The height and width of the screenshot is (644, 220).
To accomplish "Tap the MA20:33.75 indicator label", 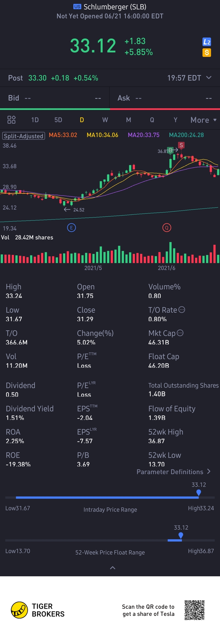I will pos(144,135).
